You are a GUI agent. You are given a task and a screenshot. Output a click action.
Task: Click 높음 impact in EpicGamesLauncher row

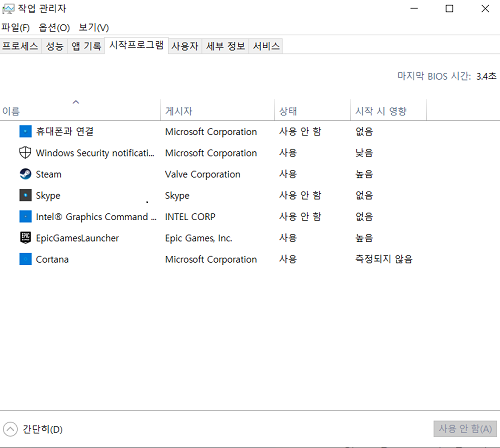point(364,238)
